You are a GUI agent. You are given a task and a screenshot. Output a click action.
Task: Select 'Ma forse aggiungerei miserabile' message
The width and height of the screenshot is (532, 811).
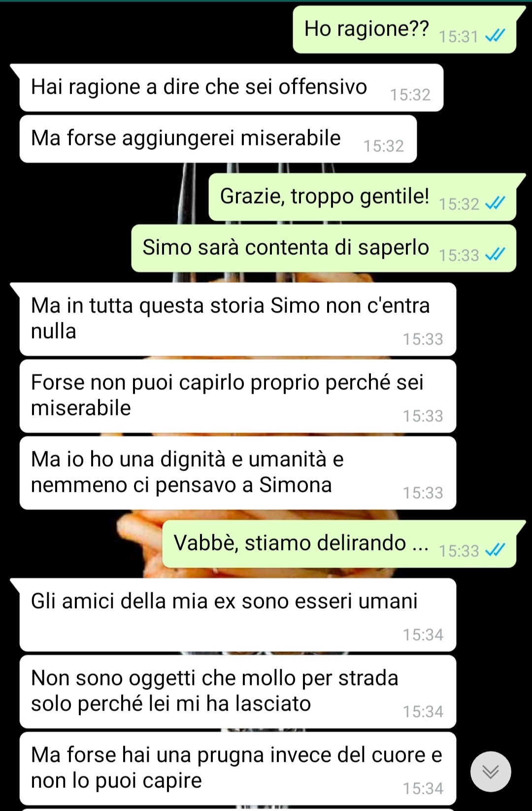[x=218, y=139]
